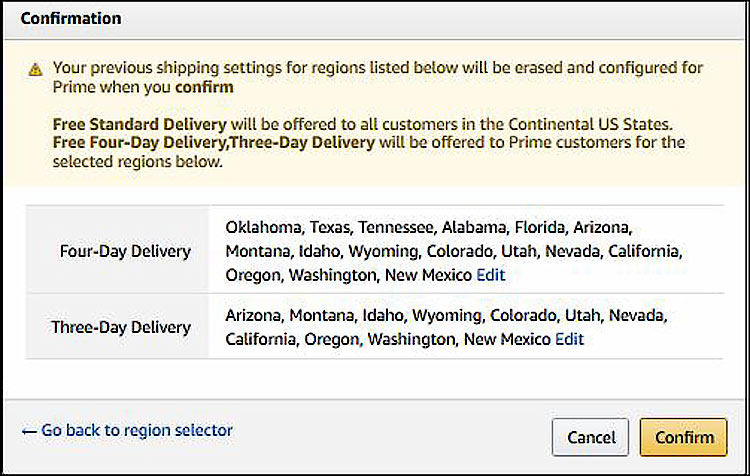This screenshot has width=750, height=476.
Task: Click Oklahoma in the Four-Day Delivery list
Action: click(264, 227)
